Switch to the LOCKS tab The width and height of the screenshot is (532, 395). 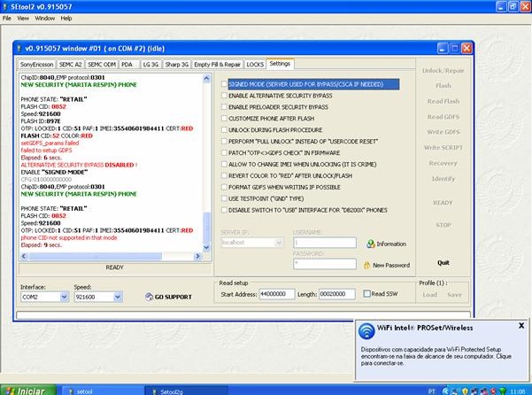point(255,65)
